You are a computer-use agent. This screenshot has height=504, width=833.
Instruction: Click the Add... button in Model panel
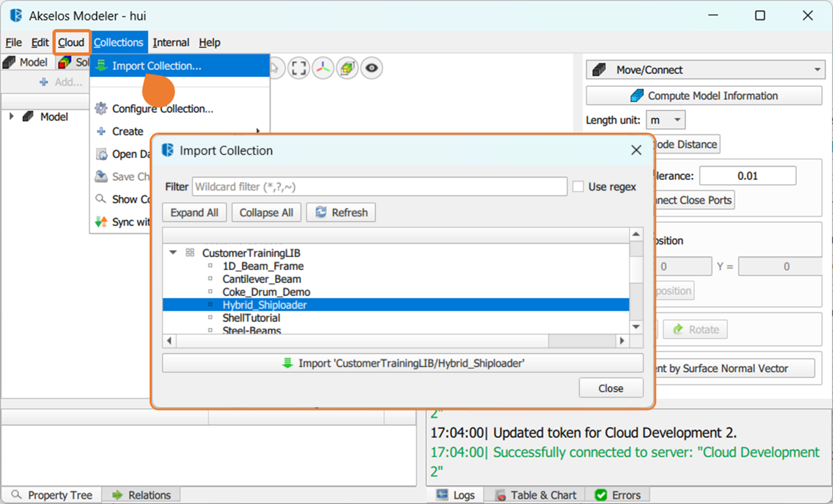tap(61, 82)
